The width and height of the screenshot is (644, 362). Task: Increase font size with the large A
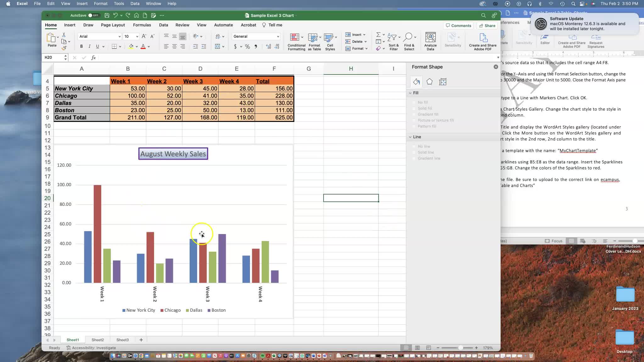click(x=144, y=36)
